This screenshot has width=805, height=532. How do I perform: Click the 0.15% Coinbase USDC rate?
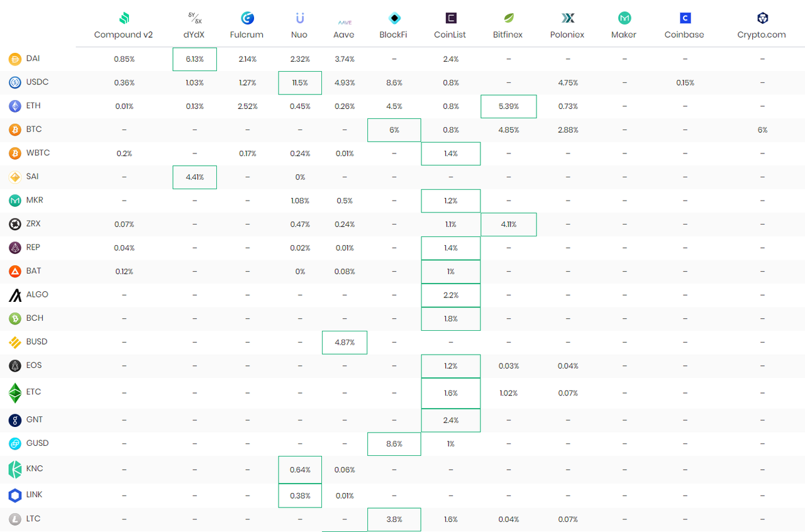[x=685, y=83]
